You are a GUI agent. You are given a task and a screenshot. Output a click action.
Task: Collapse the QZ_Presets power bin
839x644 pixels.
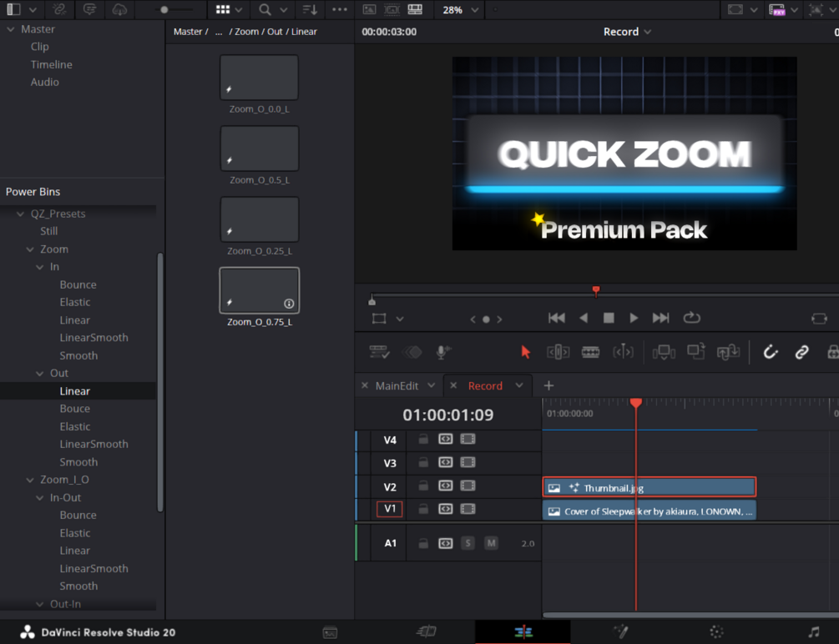(x=20, y=214)
